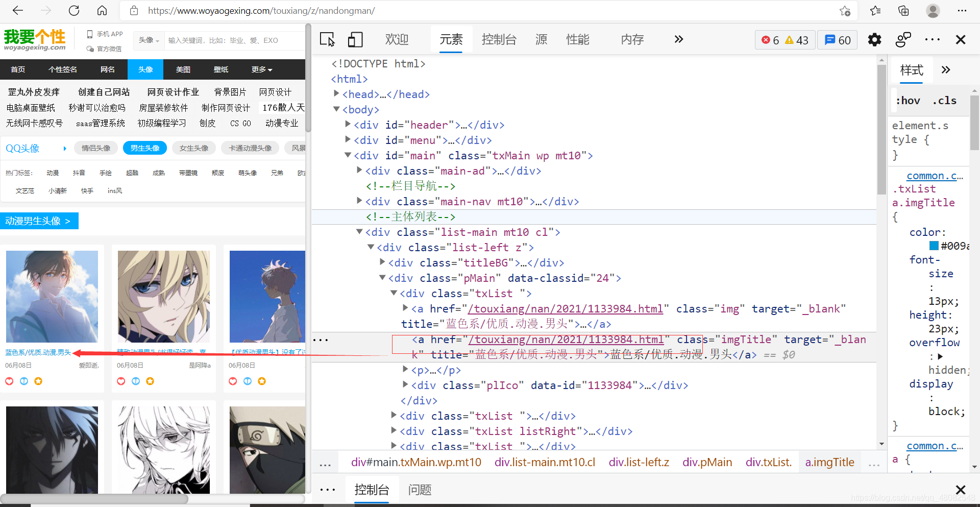Expand the div id header node
Viewport: 980px width, 507px height.
pyautogui.click(x=348, y=124)
